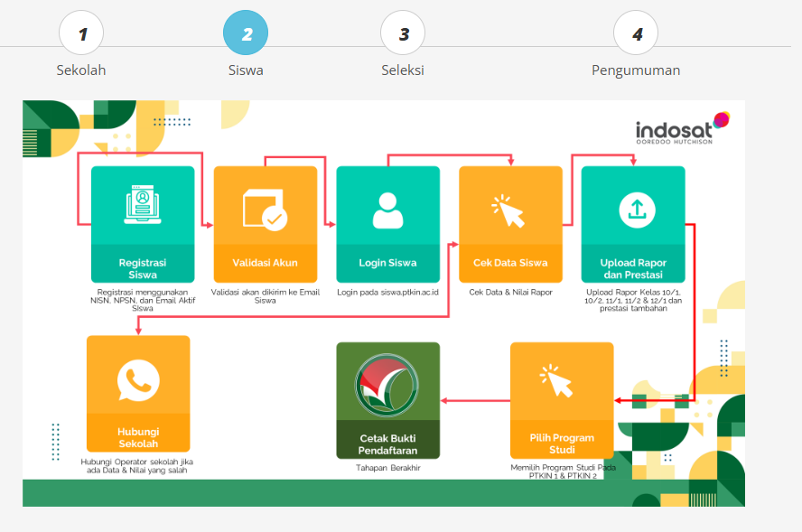Image resolution: width=802 pixels, height=532 pixels.
Task: Click the Indosat Ooredoo Hutchison logo
Action: 680,131
